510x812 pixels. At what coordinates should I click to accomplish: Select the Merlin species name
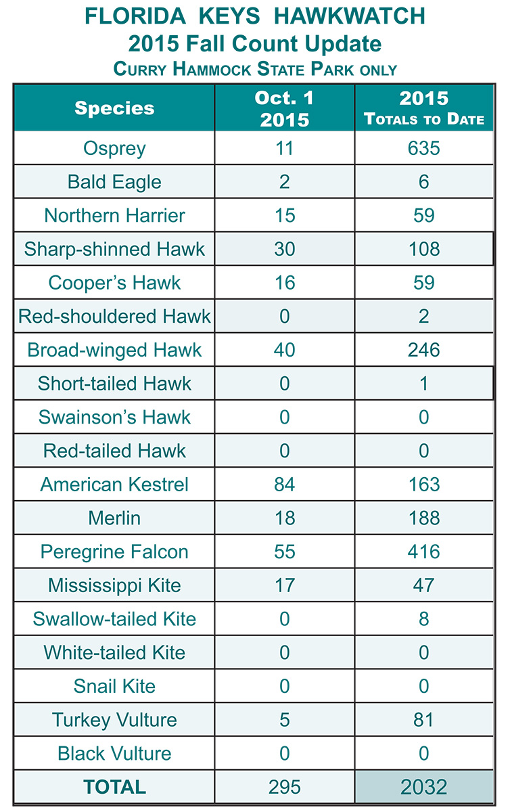pos(114,518)
